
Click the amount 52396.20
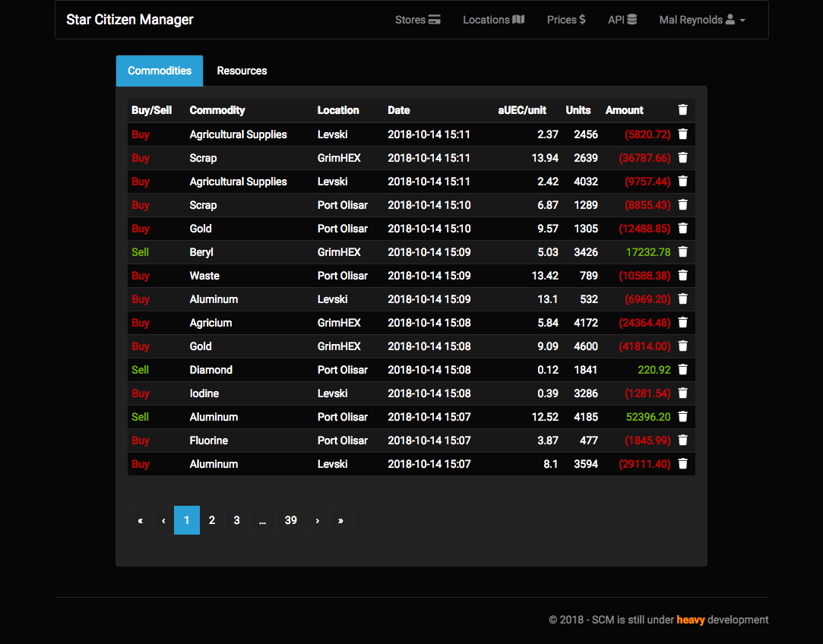click(648, 417)
